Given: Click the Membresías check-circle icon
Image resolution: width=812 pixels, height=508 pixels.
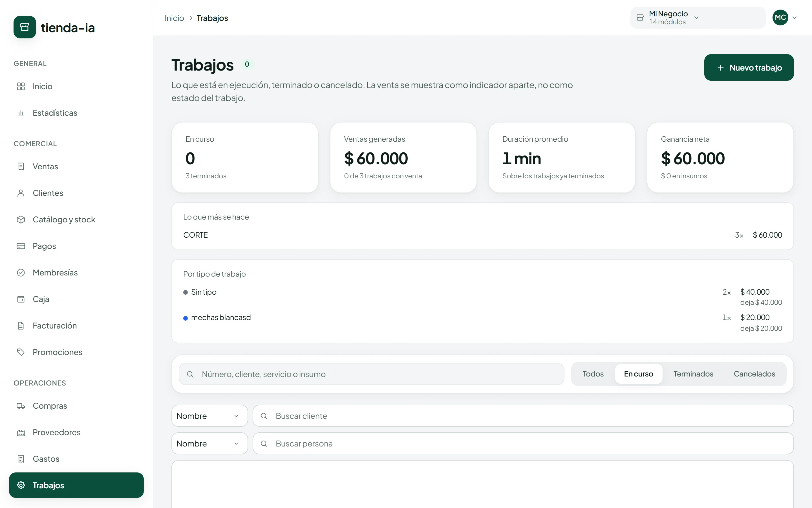Looking at the screenshot, I should click(x=21, y=272).
